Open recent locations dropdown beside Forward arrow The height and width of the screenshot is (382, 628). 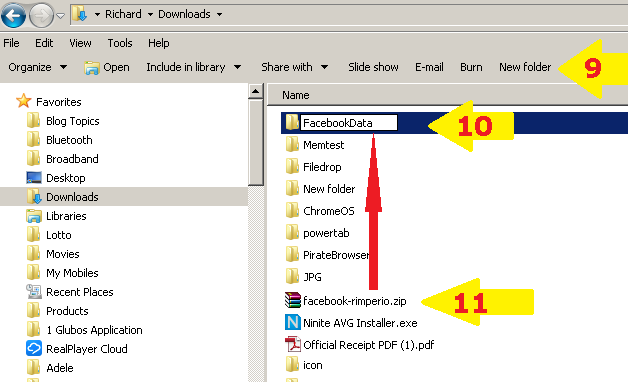click(60, 16)
